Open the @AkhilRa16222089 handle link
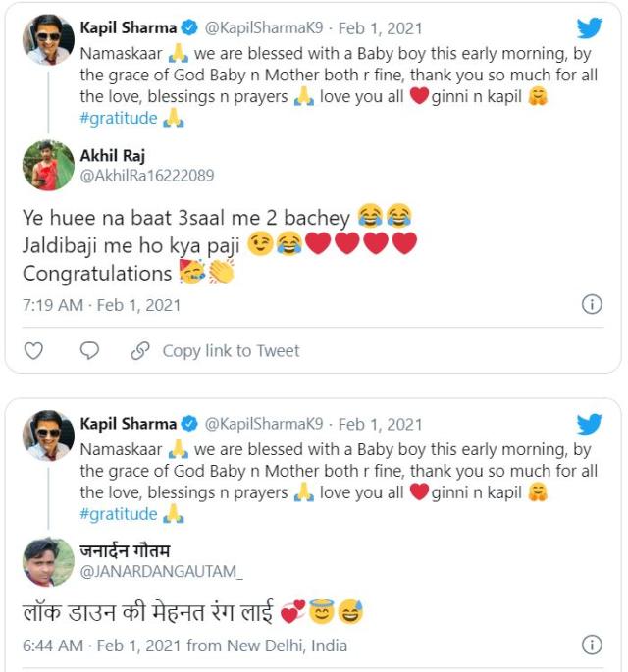The width and height of the screenshot is (628, 672). (x=146, y=176)
